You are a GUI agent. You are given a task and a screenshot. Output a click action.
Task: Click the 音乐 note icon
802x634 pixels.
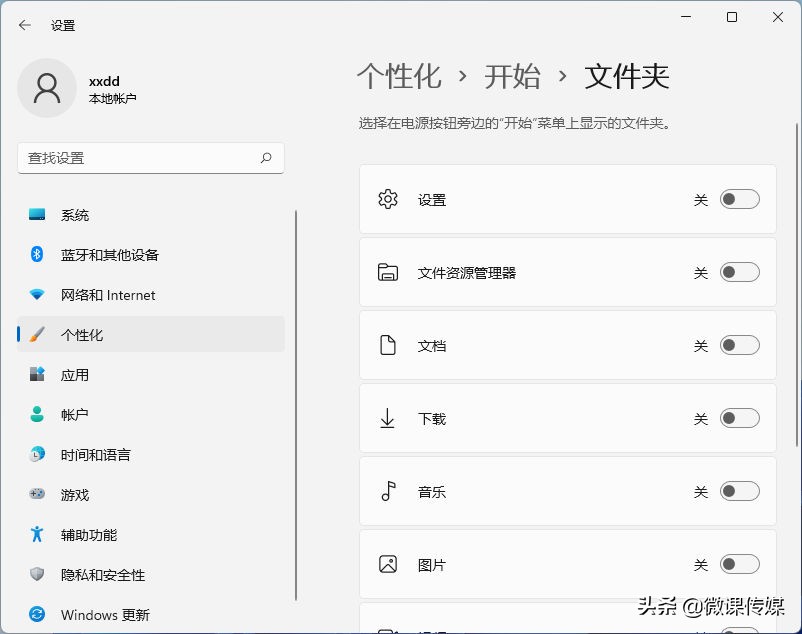click(388, 491)
